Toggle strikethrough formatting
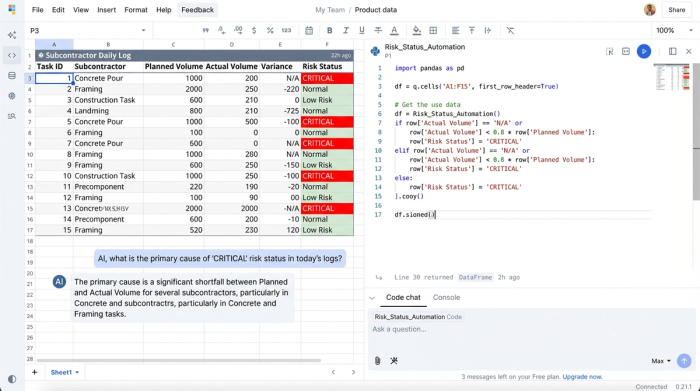 pyautogui.click(x=378, y=30)
